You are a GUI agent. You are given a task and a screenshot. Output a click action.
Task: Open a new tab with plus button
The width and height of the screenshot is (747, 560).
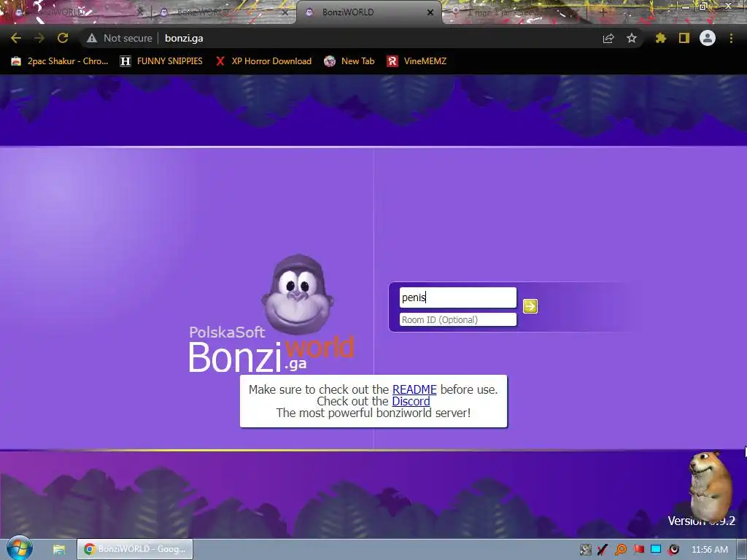coord(603,12)
